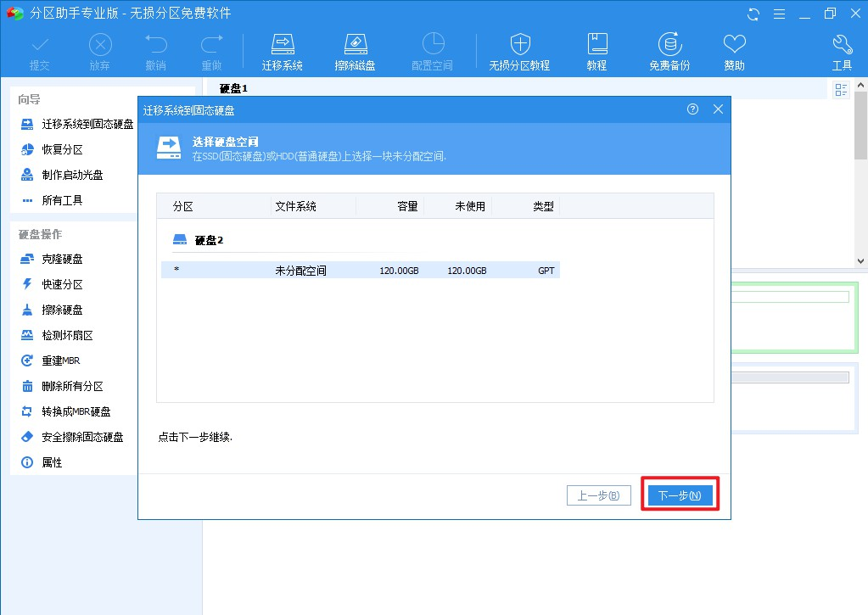Open the title bar hamburger menu
868x615 pixels.
coord(779,14)
